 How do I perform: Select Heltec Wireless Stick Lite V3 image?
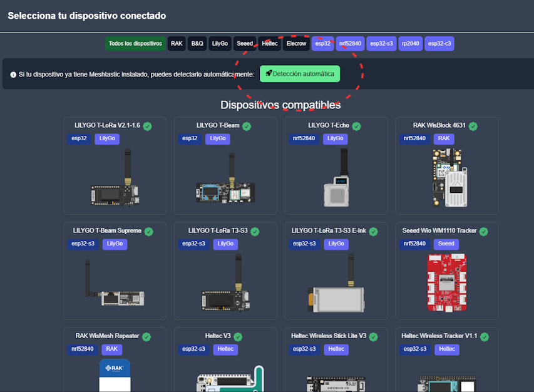point(336,384)
